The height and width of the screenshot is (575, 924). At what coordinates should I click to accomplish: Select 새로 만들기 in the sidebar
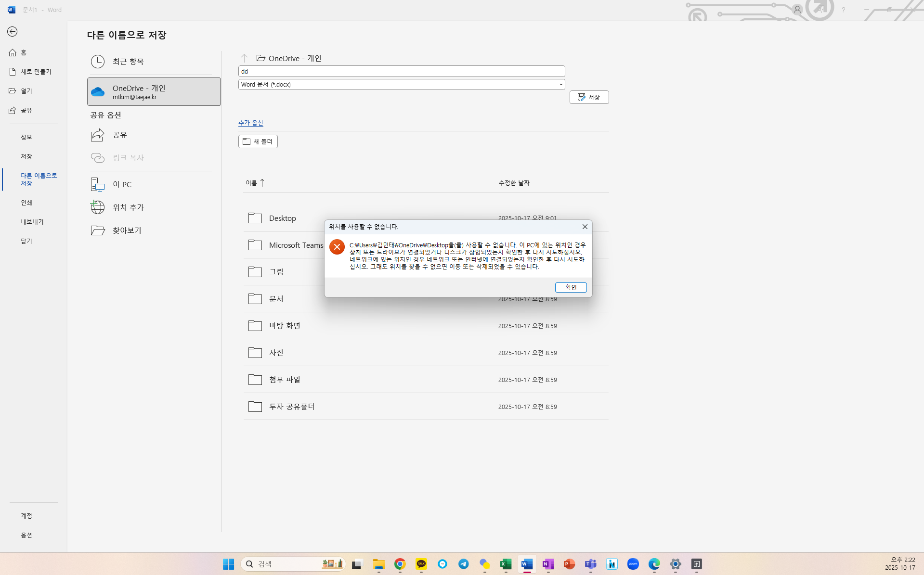(30, 72)
